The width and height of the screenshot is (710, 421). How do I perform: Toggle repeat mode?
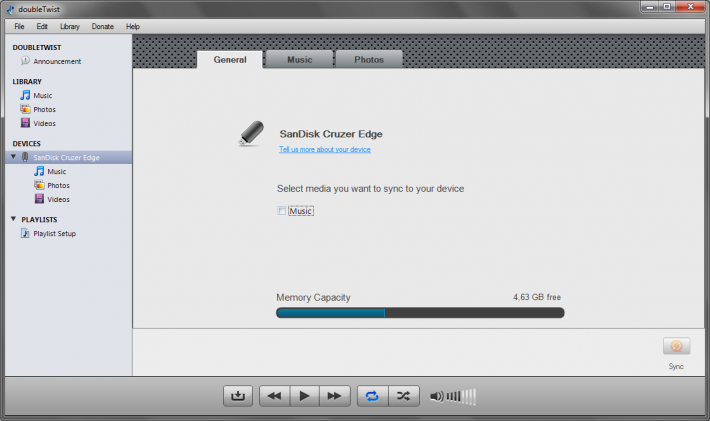372,397
